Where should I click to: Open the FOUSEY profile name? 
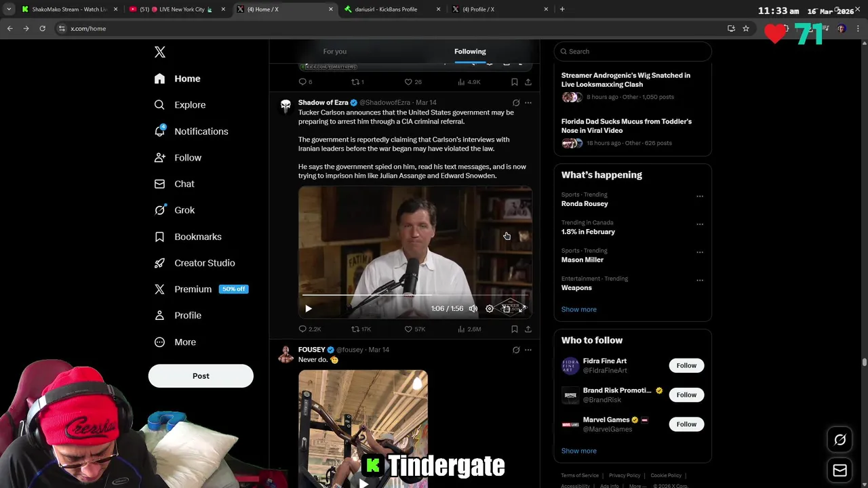[312, 350]
